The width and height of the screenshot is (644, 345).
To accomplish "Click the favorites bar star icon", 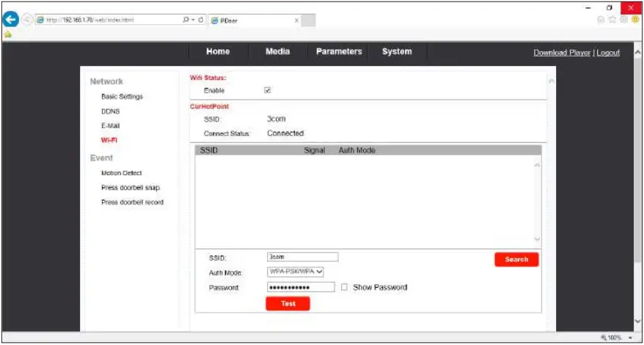I will pyautogui.click(x=7, y=34).
